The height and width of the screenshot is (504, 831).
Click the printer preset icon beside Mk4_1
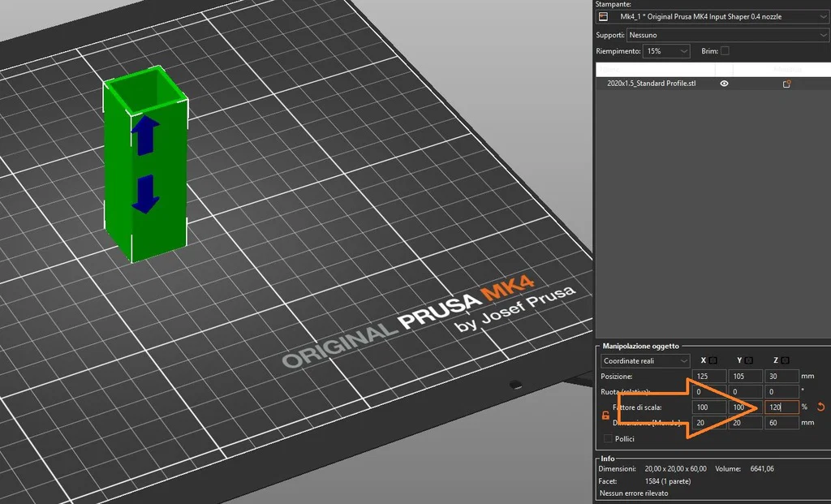603,16
